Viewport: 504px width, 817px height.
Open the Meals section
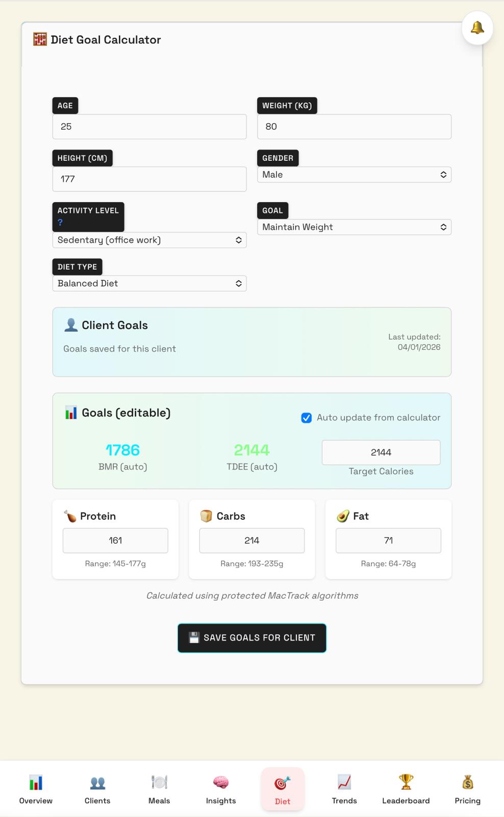pos(159,783)
